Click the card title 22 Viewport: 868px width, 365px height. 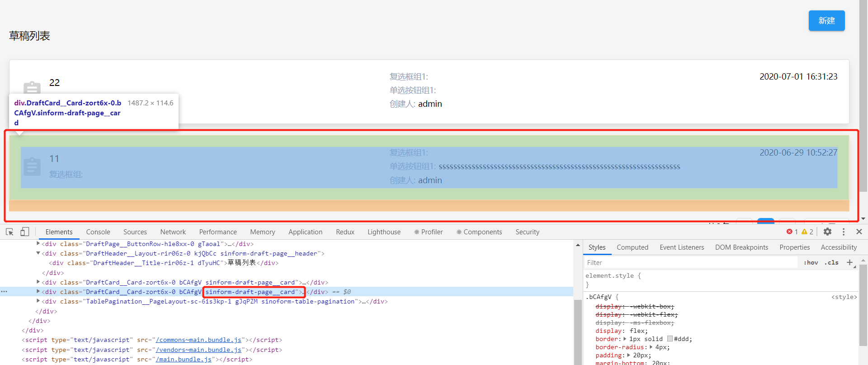tap(54, 82)
